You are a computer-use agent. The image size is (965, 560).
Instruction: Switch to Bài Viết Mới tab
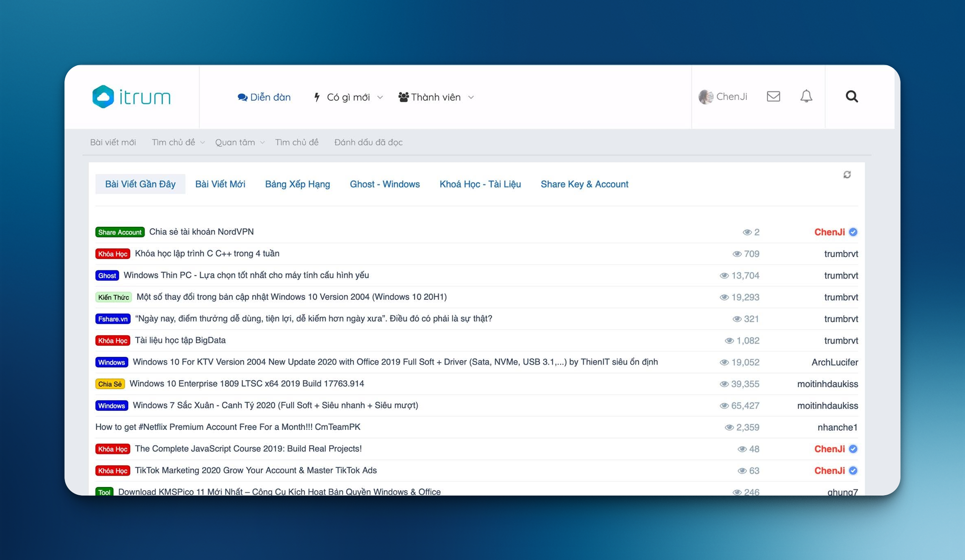click(220, 184)
